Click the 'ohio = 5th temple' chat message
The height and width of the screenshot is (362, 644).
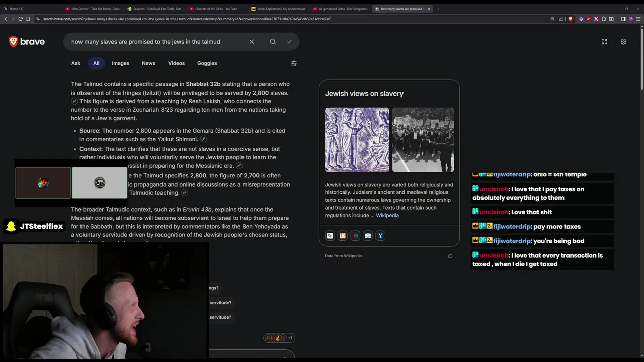[542, 174]
